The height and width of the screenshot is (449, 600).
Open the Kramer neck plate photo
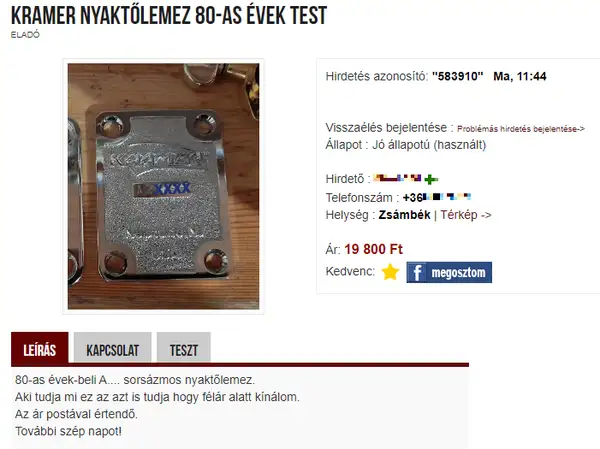point(163,186)
